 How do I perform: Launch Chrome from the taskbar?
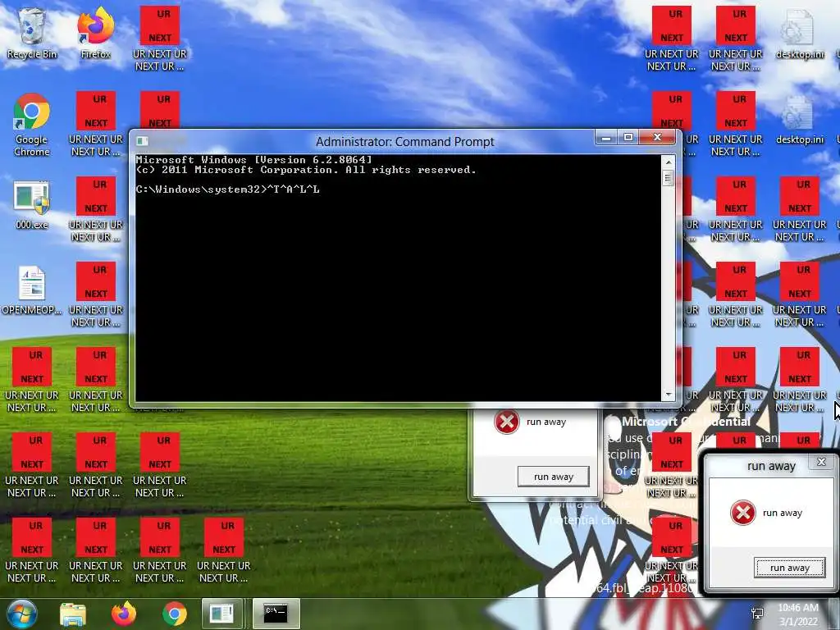point(175,614)
